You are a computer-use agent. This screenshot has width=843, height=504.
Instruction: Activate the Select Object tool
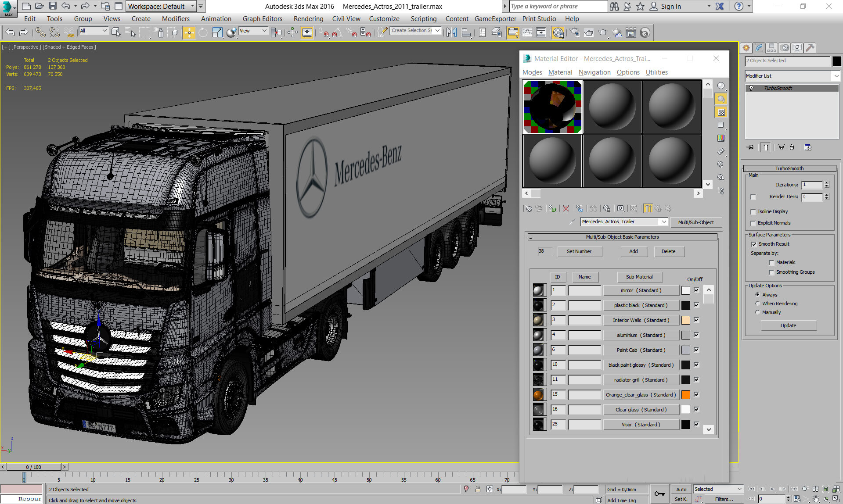(116, 32)
